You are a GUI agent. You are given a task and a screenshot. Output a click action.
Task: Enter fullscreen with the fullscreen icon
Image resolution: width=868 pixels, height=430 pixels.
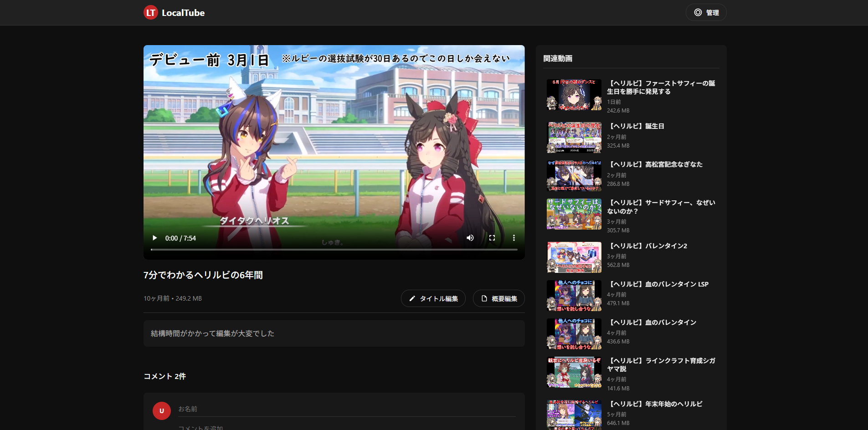pos(492,238)
